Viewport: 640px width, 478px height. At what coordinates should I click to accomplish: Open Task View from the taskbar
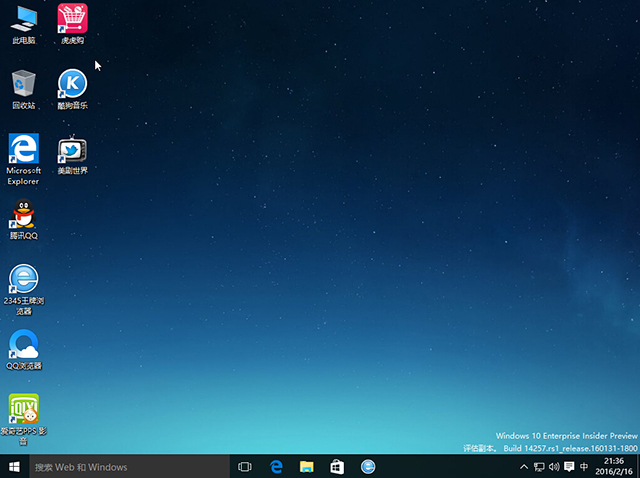[245, 467]
